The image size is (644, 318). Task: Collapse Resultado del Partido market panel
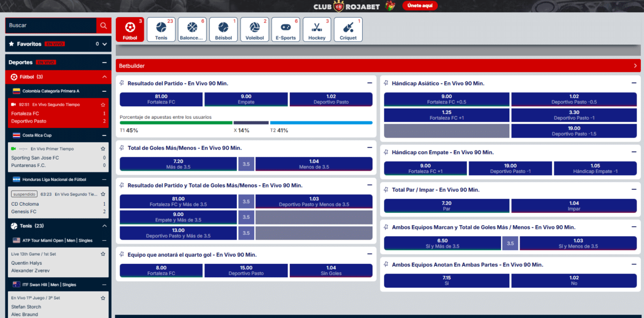pos(370,83)
